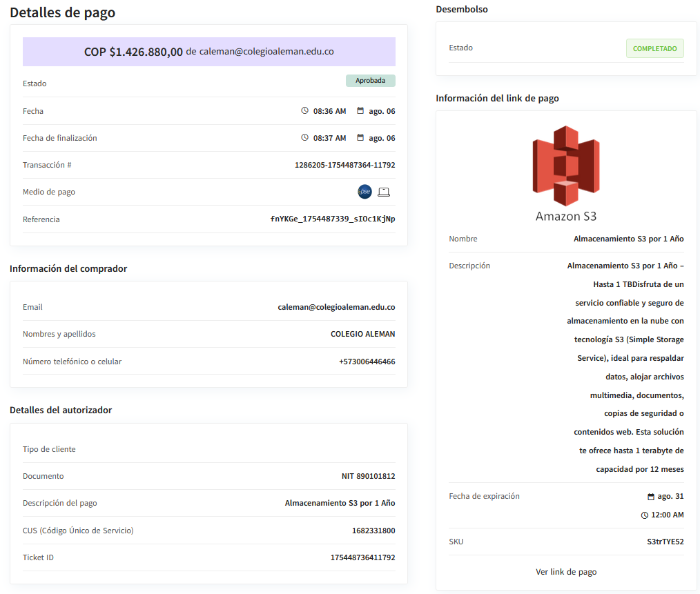Click the laptop icon in Medio de pago
Screen dimensions: 700x594
coord(384,192)
